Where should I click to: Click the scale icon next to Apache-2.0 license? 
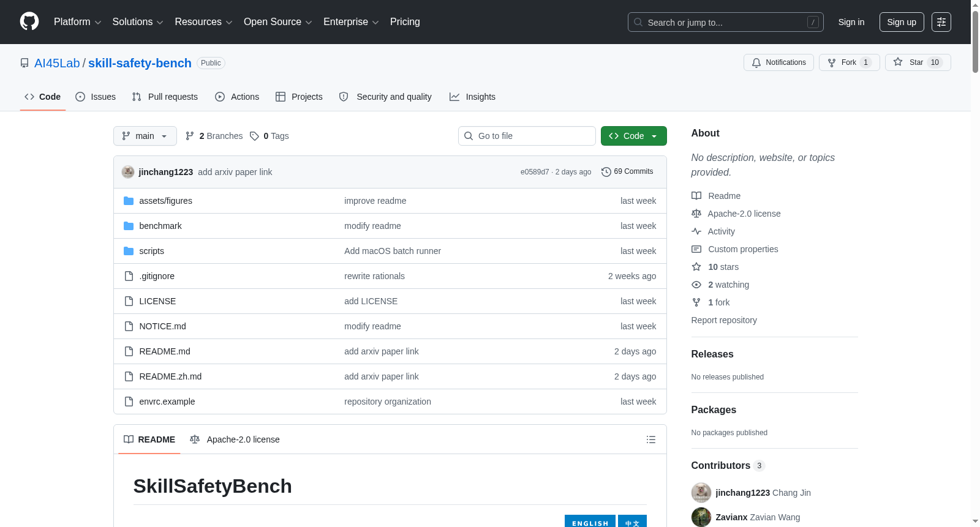pos(696,214)
